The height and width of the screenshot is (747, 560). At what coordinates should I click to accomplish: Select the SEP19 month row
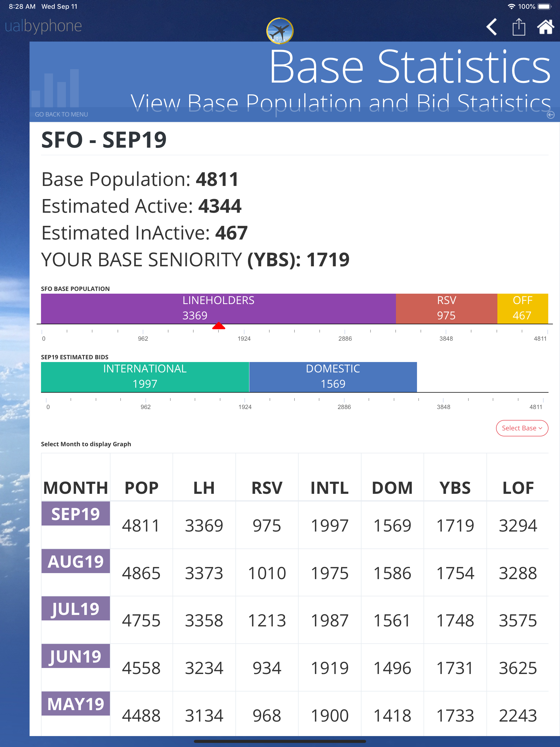click(75, 514)
